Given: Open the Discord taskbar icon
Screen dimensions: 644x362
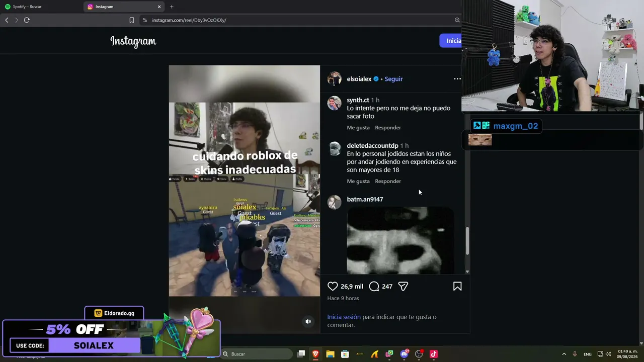Looking at the screenshot, I should (404, 354).
